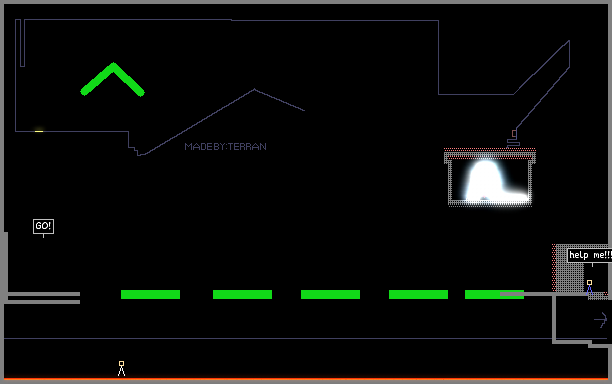Viewport: 612px width, 384px height.
Task: Click the orange lava strip at the bottom
Action: point(306,379)
